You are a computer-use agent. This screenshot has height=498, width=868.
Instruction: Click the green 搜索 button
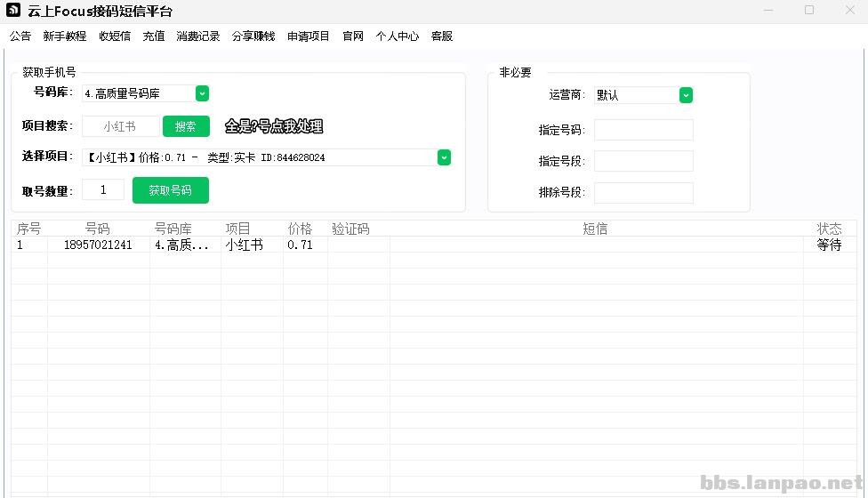pos(186,126)
